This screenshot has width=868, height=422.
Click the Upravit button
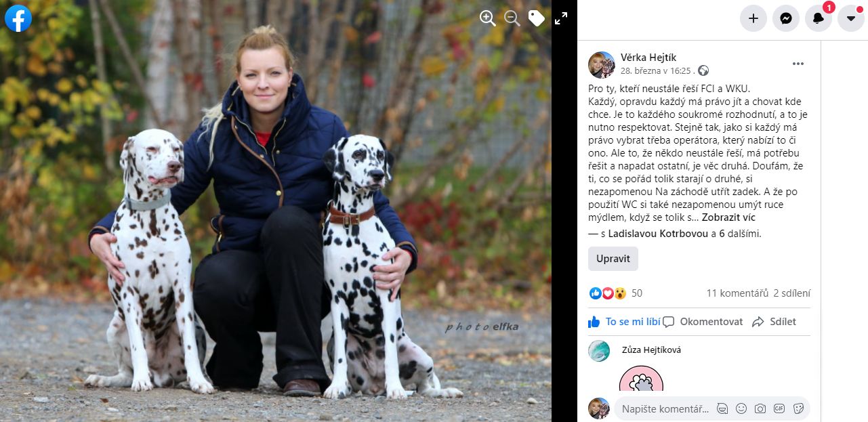(x=613, y=259)
